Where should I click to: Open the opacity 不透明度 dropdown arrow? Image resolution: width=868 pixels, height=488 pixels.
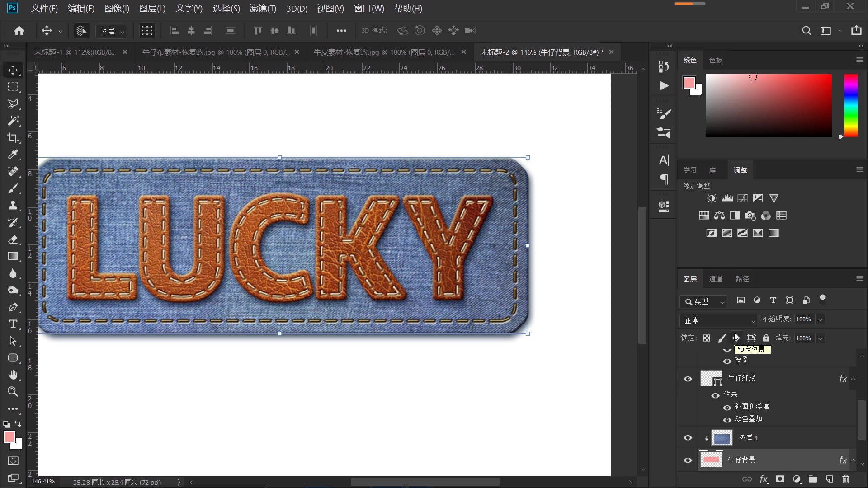[x=821, y=319]
